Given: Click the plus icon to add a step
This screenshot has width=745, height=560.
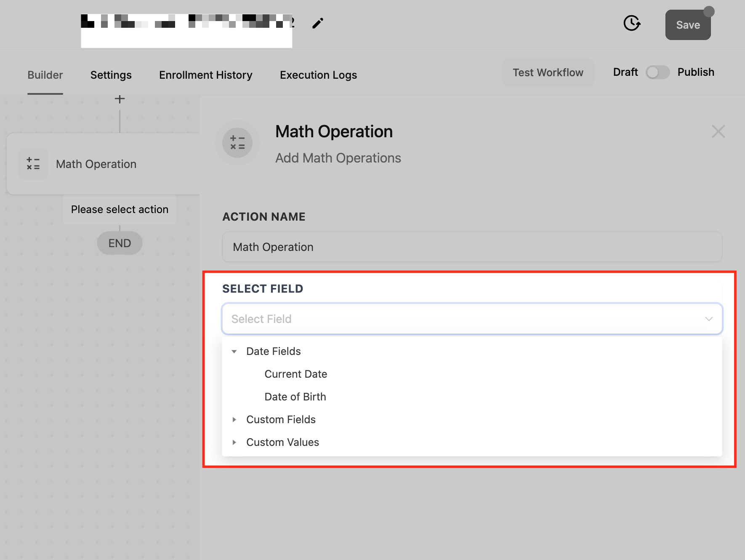Looking at the screenshot, I should click(120, 99).
